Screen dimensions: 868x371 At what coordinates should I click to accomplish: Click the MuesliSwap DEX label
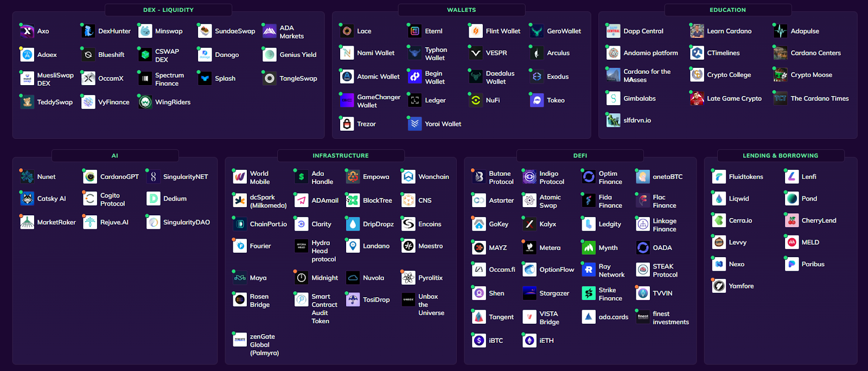[55, 79]
